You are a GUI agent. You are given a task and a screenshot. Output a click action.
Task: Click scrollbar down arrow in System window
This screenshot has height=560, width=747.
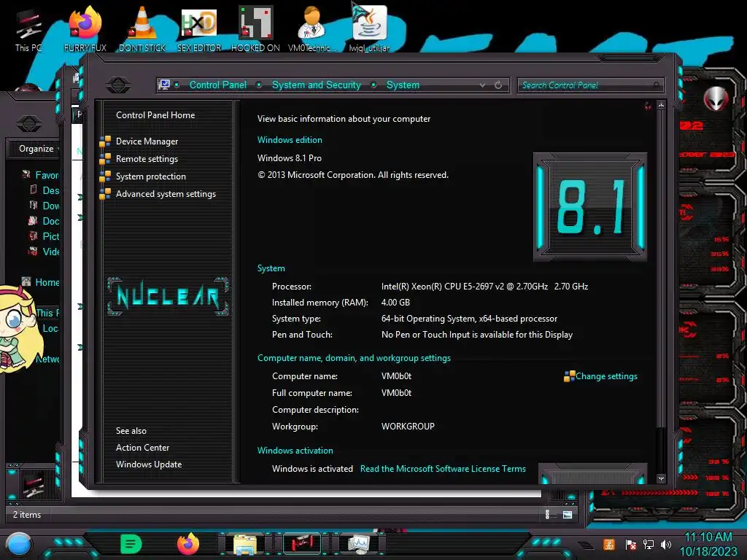pos(661,478)
